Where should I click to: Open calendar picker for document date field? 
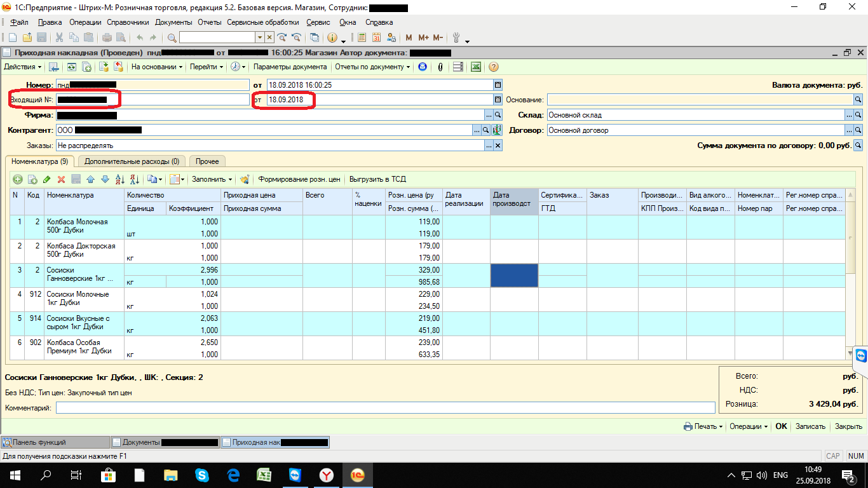tap(498, 85)
